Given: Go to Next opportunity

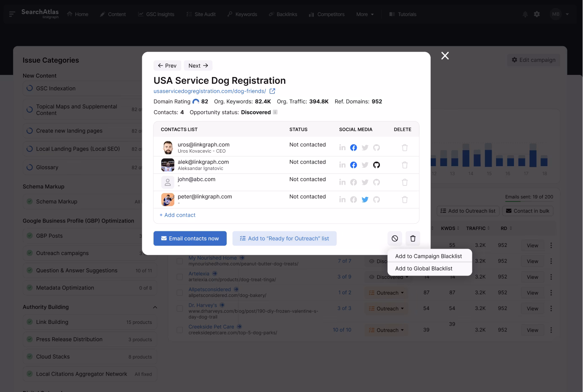Looking at the screenshot, I should [198, 66].
